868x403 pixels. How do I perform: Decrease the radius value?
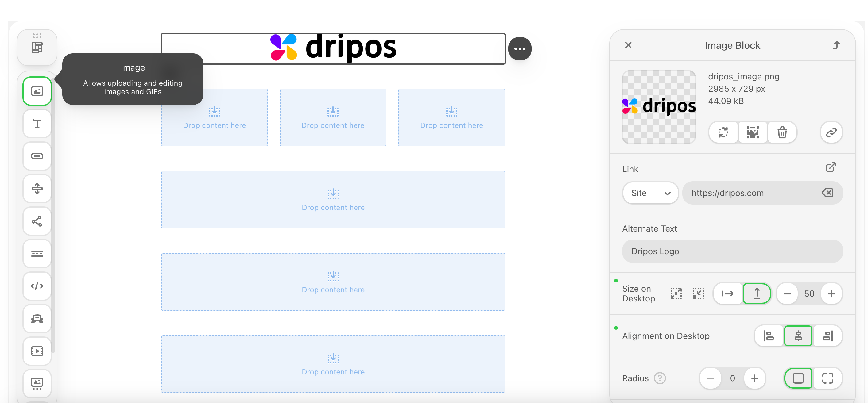(x=710, y=378)
